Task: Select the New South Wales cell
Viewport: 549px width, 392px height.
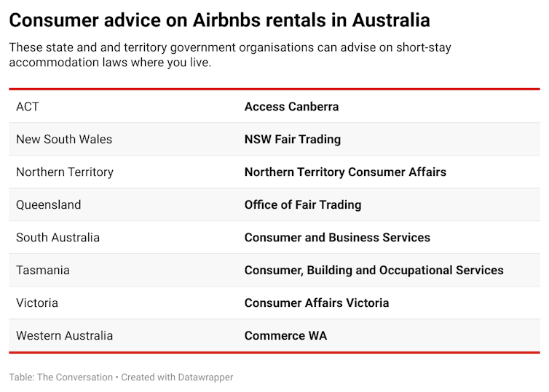Action: point(64,139)
